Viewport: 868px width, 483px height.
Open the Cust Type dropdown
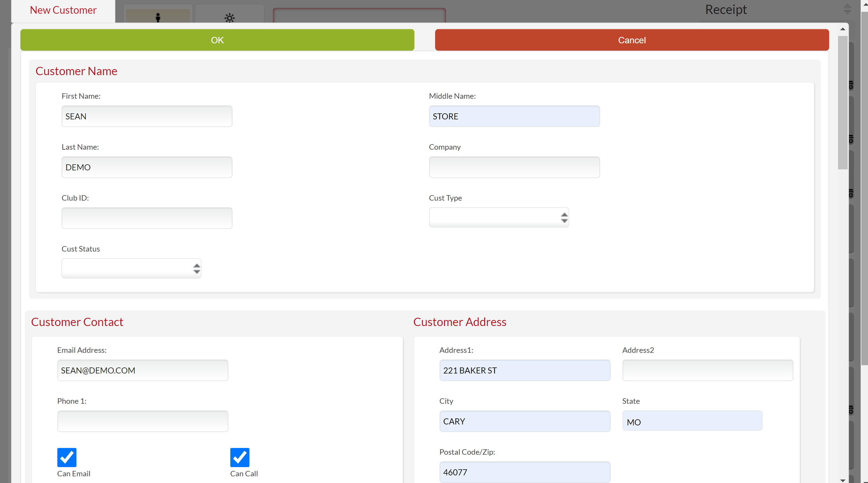click(499, 217)
